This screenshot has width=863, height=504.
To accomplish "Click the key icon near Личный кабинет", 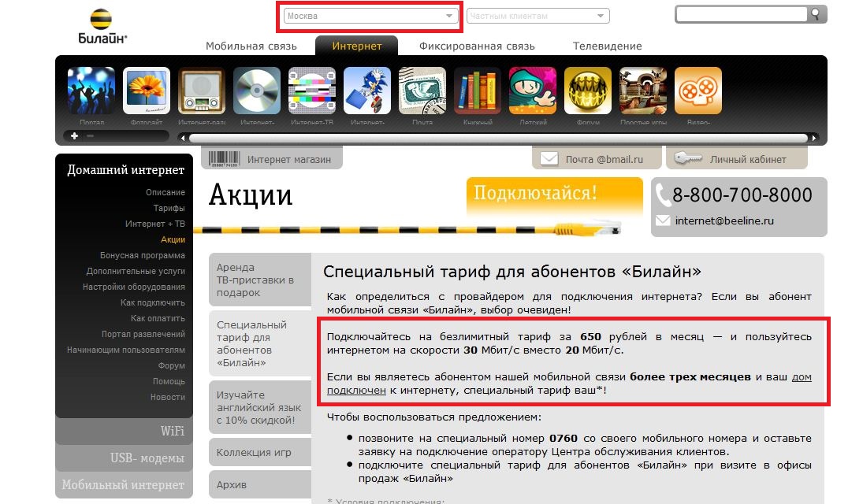I will [x=689, y=158].
